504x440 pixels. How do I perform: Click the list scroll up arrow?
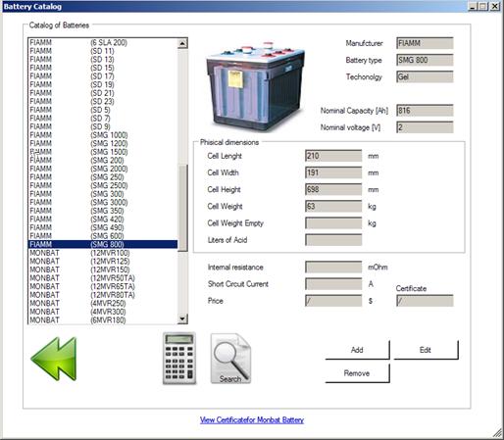[182, 43]
